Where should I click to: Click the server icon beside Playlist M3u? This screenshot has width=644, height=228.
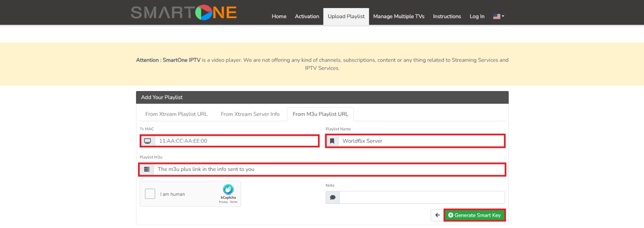tap(147, 169)
